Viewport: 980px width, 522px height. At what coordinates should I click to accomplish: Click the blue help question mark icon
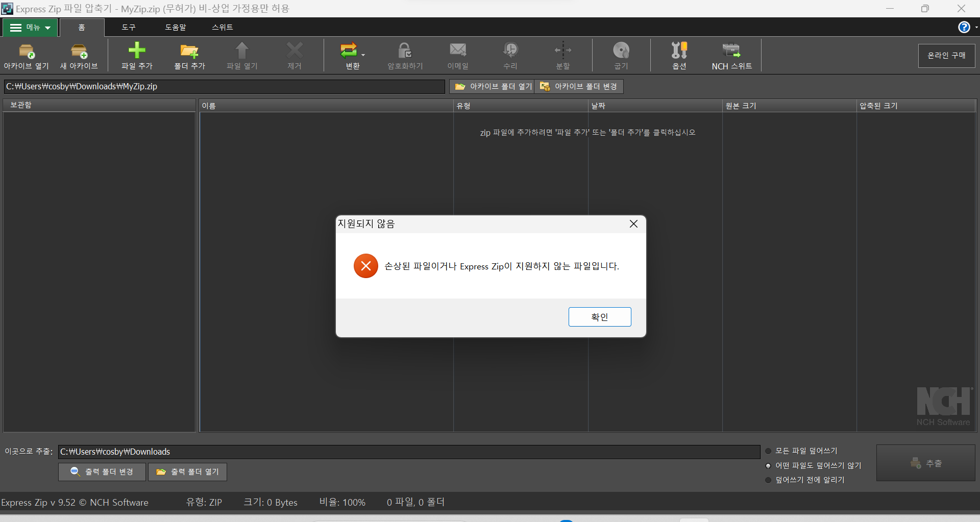[964, 27]
